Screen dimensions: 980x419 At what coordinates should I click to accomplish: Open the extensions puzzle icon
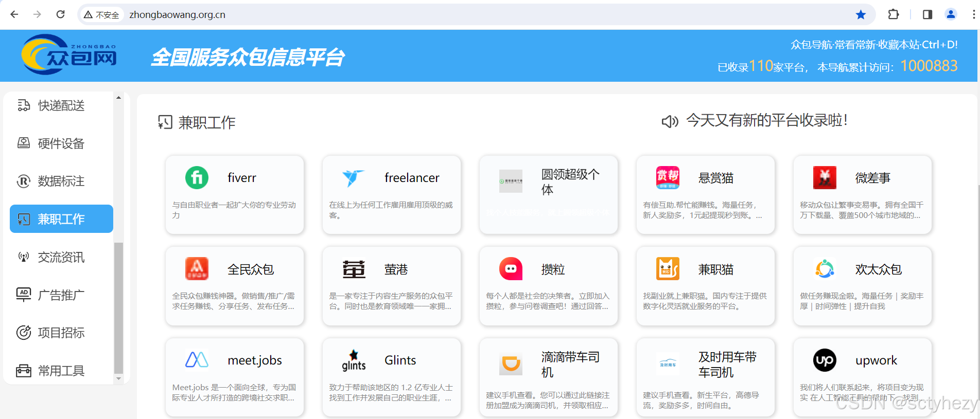pos(894,14)
